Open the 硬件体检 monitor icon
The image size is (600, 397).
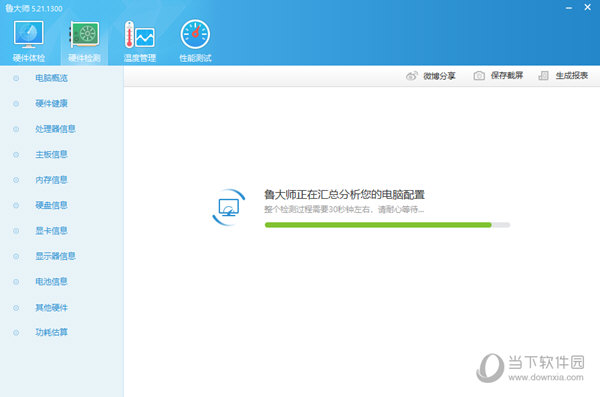pyautogui.click(x=28, y=34)
